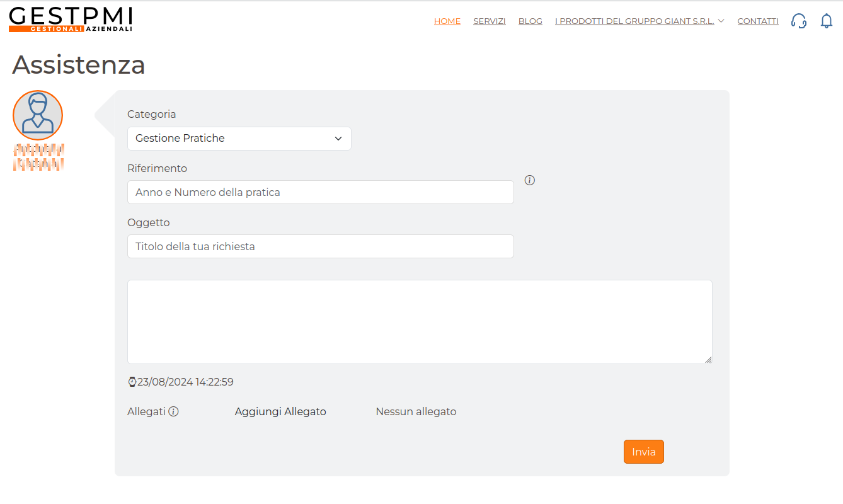The width and height of the screenshot is (843, 504).
Task: Click the Anno e Numero della pratica field
Action: click(320, 192)
